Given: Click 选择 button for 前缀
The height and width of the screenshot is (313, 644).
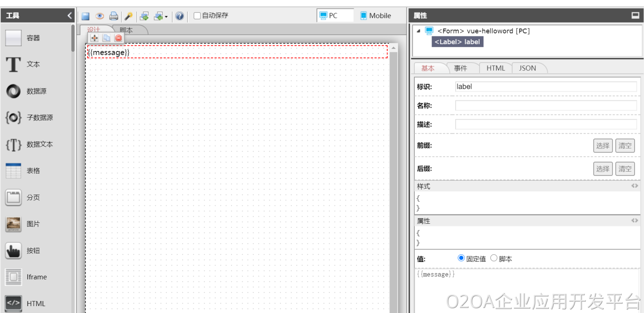Looking at the screenshot, I should (602, 145).
